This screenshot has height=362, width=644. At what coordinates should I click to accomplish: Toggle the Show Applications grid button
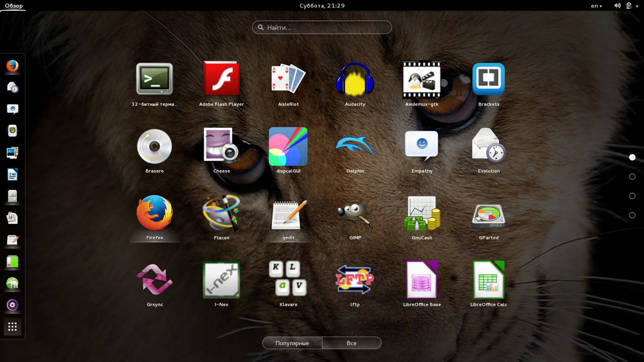click(12, 327)
